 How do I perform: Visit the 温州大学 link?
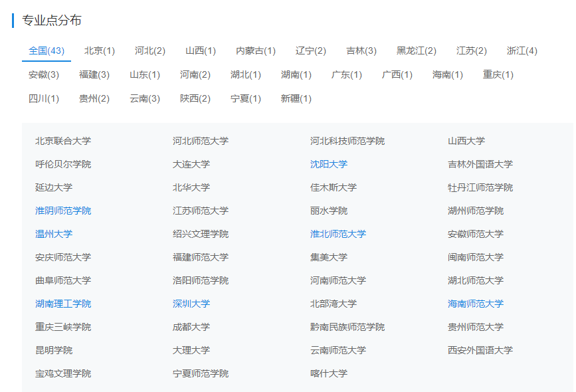pos(54,234)
